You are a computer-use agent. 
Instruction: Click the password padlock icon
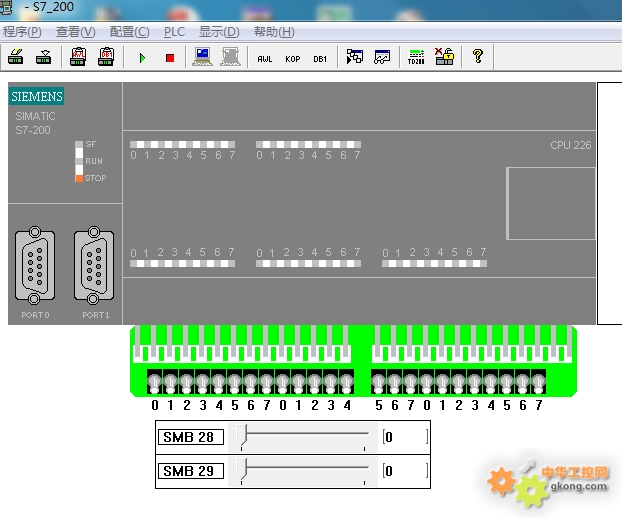(x=444, y=57)
